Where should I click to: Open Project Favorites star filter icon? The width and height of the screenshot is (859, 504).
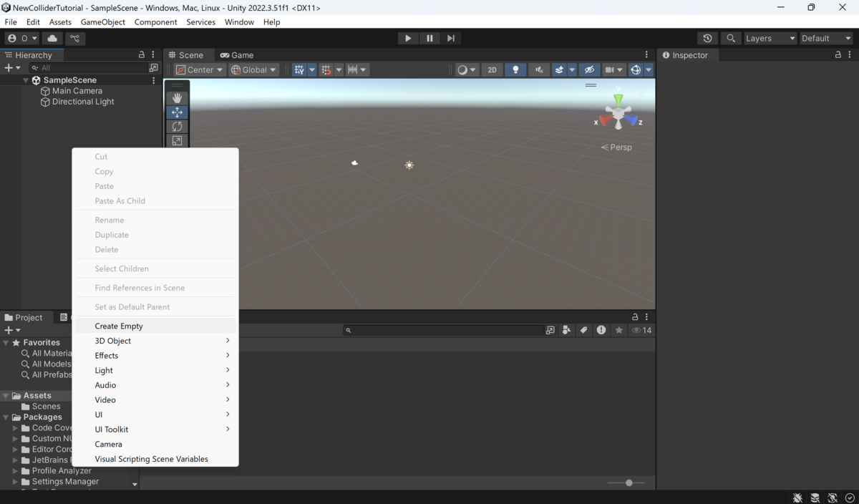(619, 330)
